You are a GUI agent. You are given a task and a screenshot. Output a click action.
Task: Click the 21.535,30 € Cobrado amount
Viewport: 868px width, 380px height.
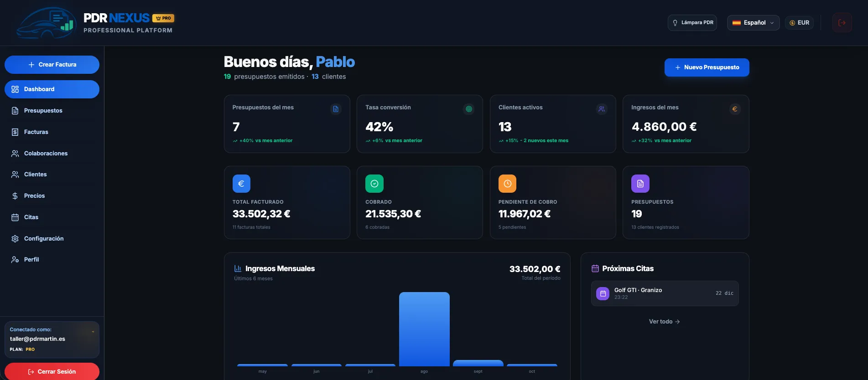point(393,214)
